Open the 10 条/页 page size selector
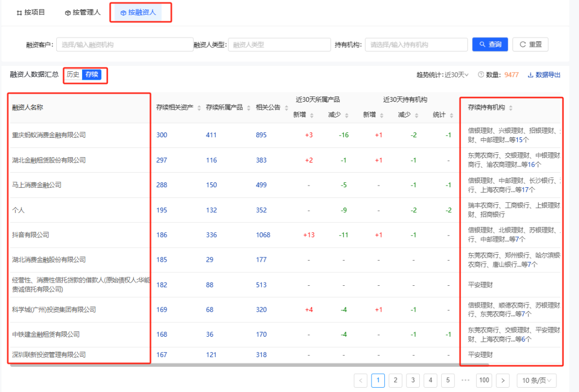The height and width of the screenshot is (392, 579). (x=537, y=380)
